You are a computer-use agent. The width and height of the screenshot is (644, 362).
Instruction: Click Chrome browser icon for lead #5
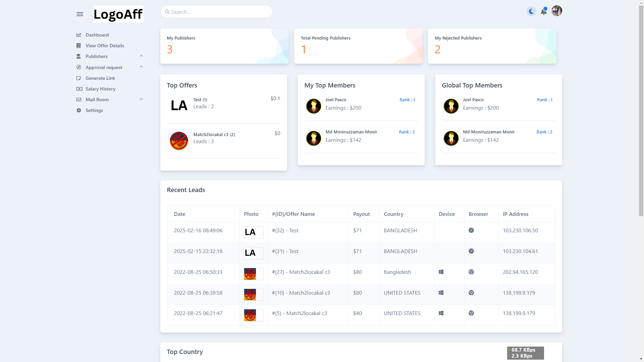(x=471, y=313)
